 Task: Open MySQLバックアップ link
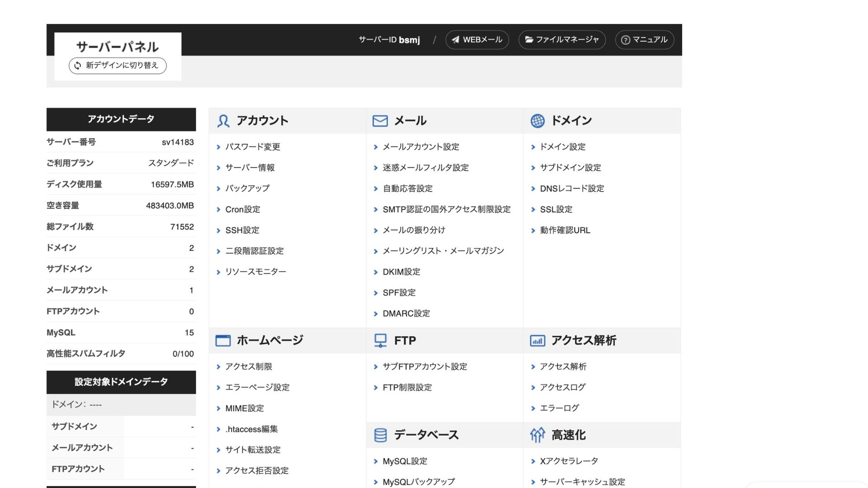click(x=419, y=482)
